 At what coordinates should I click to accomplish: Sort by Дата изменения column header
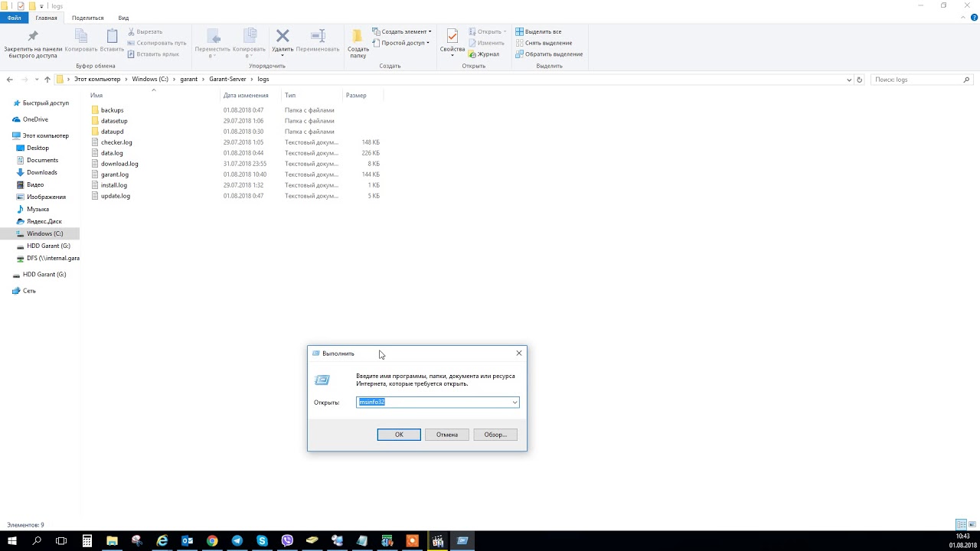pyautogui.click(x=251, y=96)
